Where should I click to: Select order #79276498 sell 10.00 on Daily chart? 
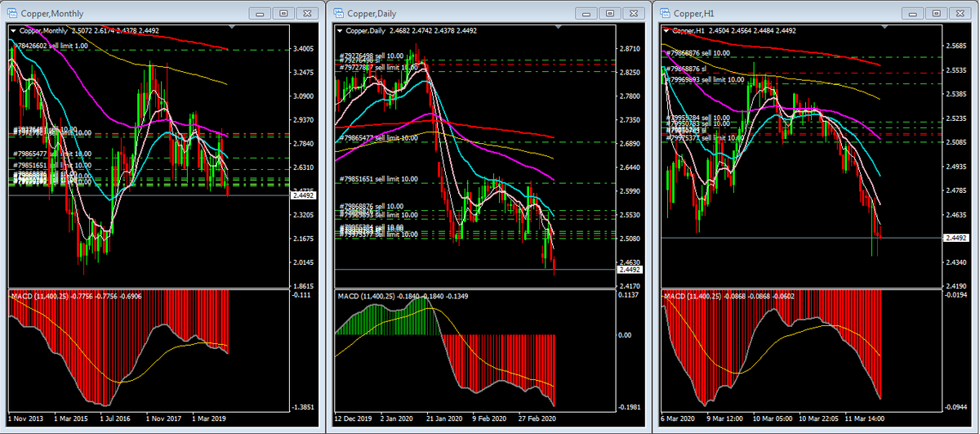tap(372, 56)
